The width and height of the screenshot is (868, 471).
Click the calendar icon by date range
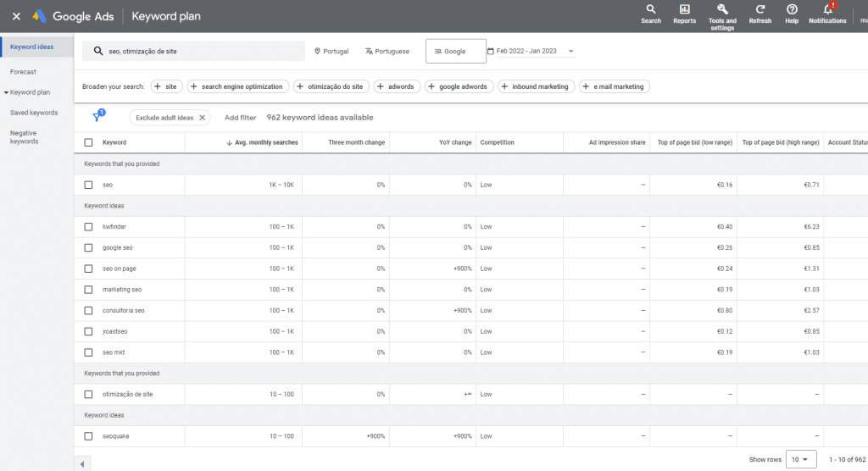pyautogui.click(x=491, y=51)
